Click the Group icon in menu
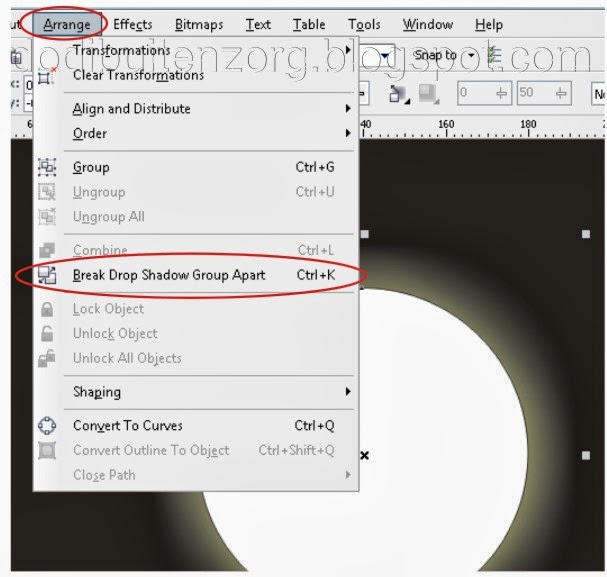This screenshot has width=607, height=577. pos(47,167)
